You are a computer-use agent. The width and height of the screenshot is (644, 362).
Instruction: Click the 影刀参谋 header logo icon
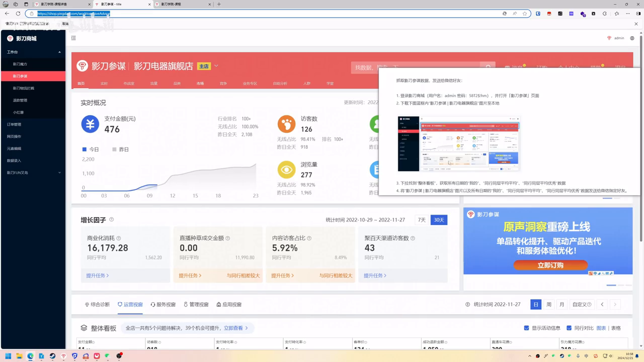pos(82,66)
